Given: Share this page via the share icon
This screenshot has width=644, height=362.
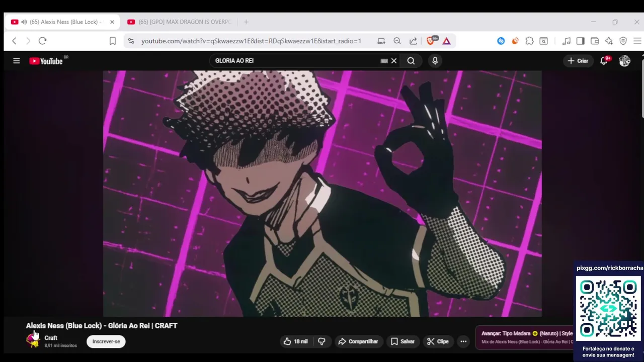Looking at the screenshot, I should point(413,41).
